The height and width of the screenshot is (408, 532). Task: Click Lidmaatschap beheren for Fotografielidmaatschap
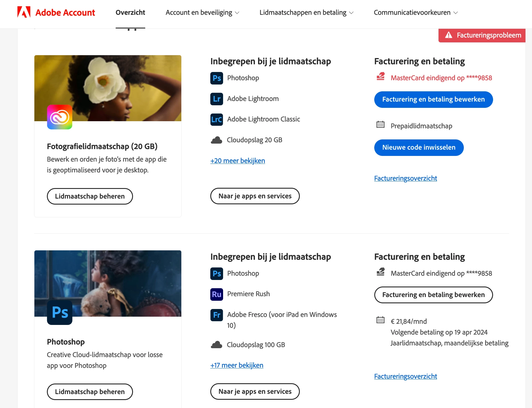(x=90, y=196)
